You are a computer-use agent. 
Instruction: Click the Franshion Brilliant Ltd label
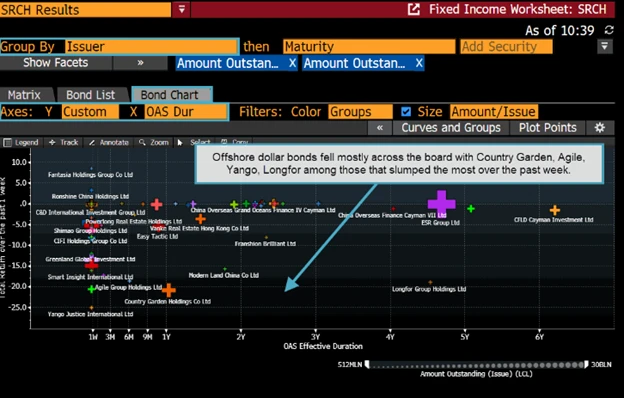(x=265, y=244)
